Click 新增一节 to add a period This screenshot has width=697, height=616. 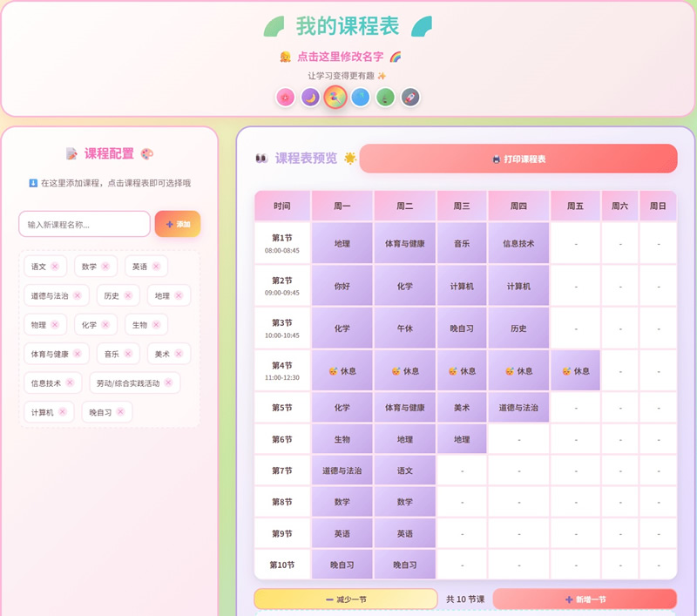click(x=585, y=599)
